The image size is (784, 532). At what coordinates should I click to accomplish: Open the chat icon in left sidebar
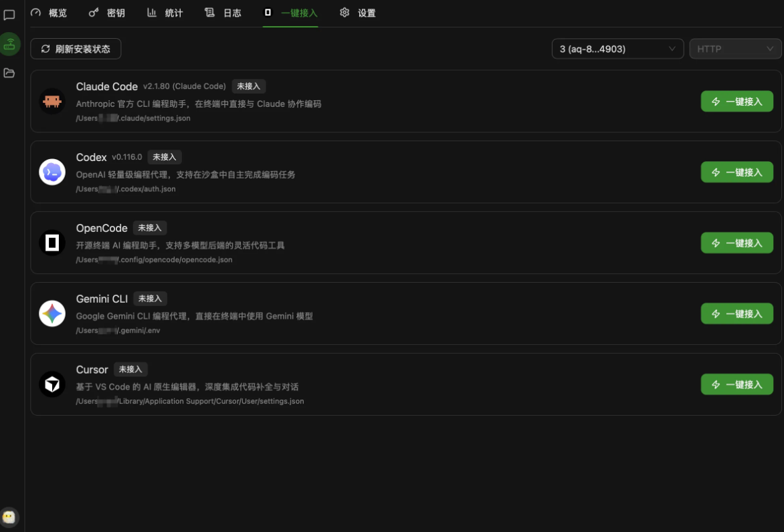click(9, 15)
